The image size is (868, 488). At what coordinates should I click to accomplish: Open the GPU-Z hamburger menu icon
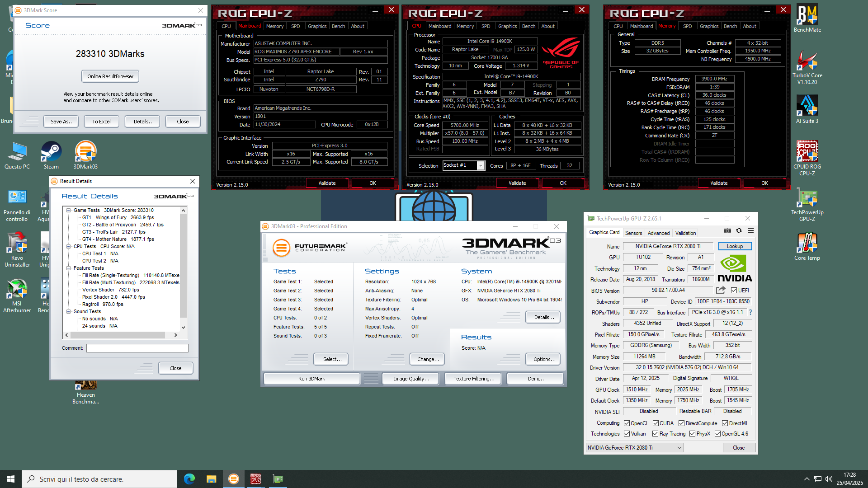pyautogui.click(x=750, y=231)
